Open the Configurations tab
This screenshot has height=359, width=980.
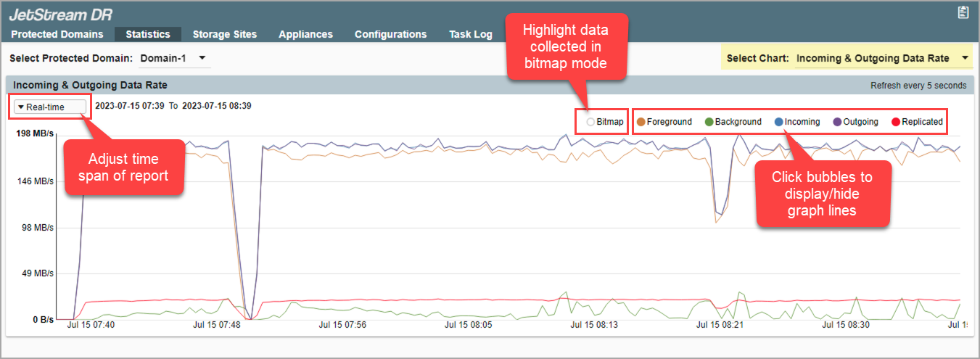390,34
